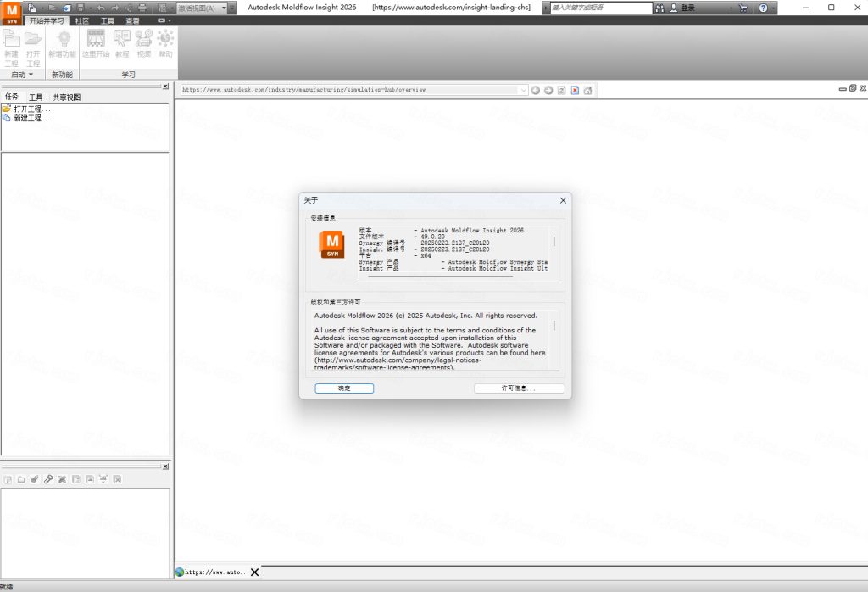Open the help question-mark dropdown
Viewport: 868px width, 592px height.
(x=773, y=8)
